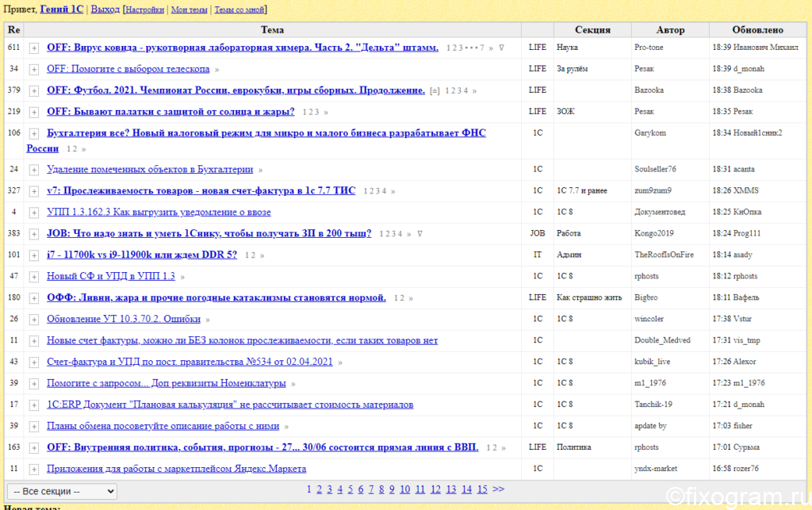Click the 18:39 Иванович Михаил update cell
The image size is (812, 510).
755,47
